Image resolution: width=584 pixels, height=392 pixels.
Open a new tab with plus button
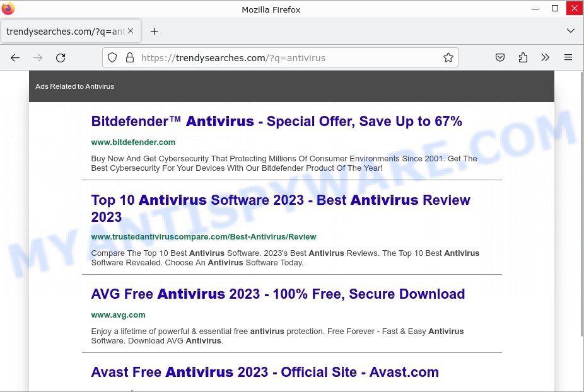coord(154,32)
